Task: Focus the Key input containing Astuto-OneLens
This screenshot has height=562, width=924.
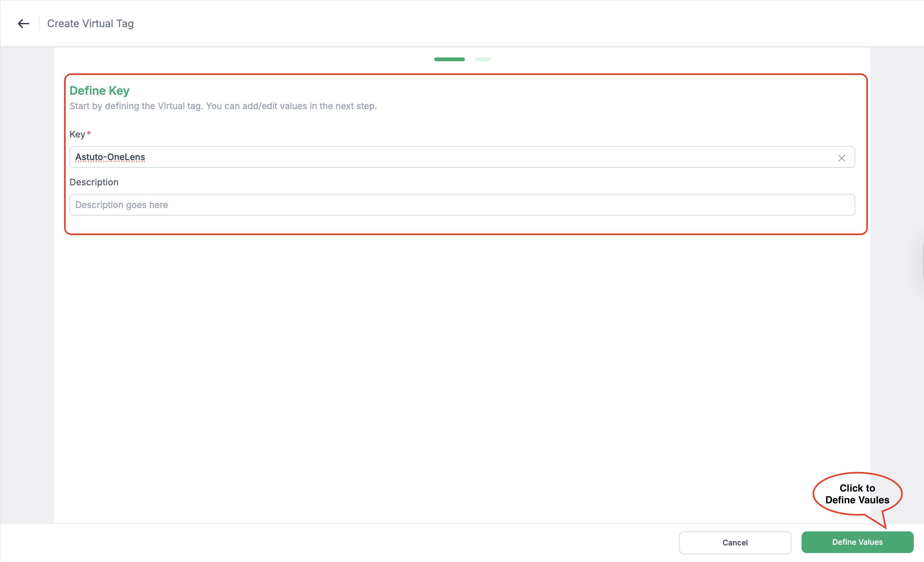Action: tap(450, 157)
